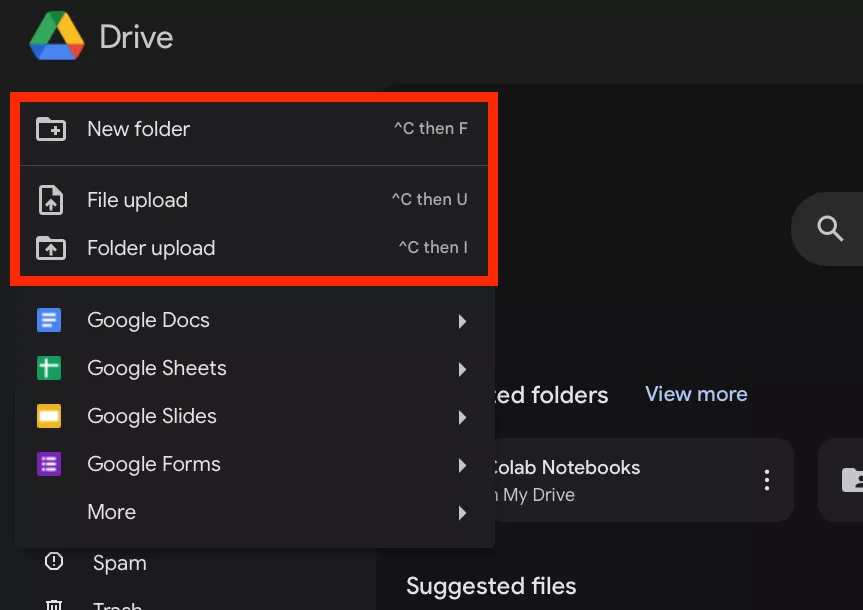863x610 pixels.
Task: Click the Folder upload icon
Action: point(51,248)
